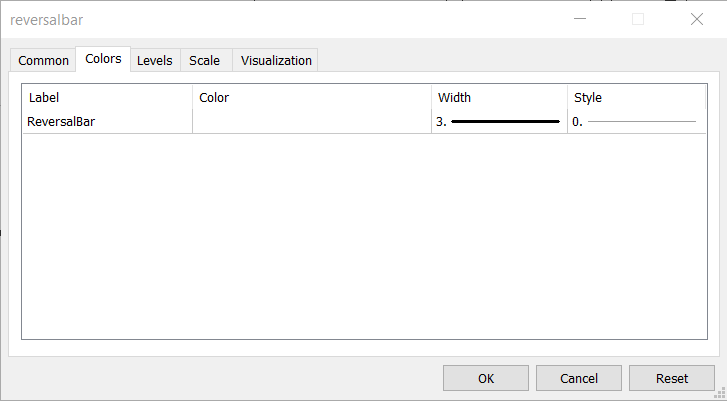Image resolution: width=727 pixels, height=401 pixels.
Task: Open the Visualization tab
Action: 276,60
